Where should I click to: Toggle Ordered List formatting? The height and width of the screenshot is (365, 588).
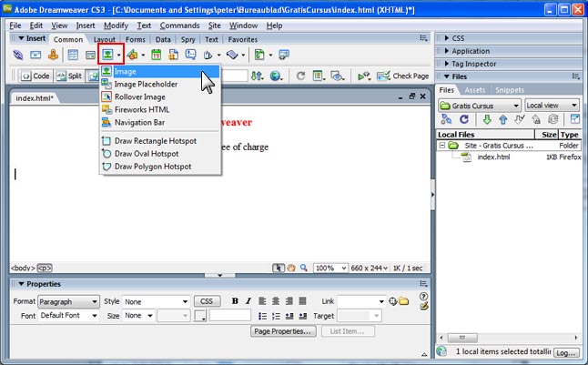276,316
